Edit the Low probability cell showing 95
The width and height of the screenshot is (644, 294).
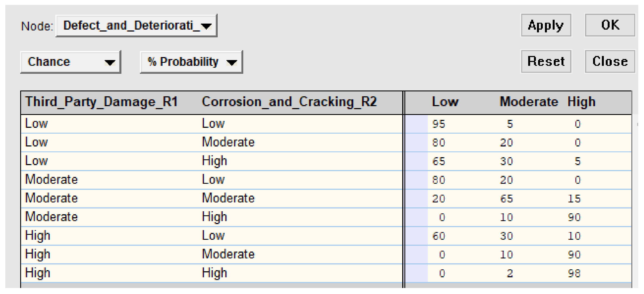439,124
